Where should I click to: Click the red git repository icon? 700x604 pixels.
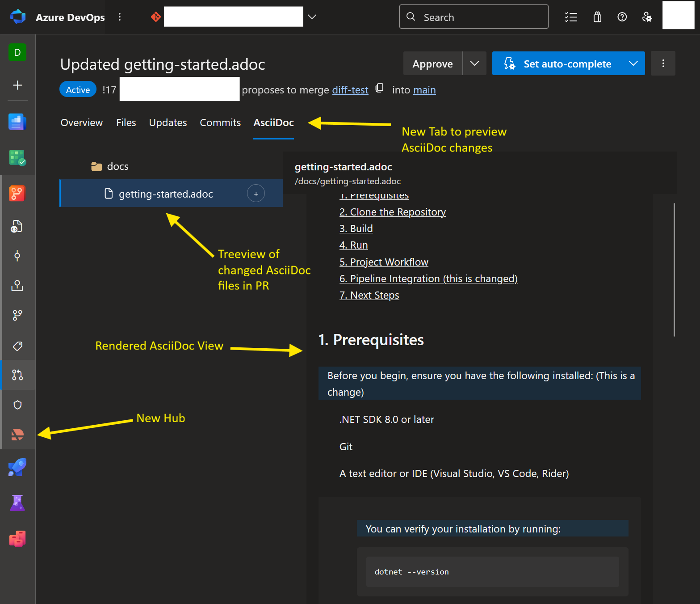(155, 17)
